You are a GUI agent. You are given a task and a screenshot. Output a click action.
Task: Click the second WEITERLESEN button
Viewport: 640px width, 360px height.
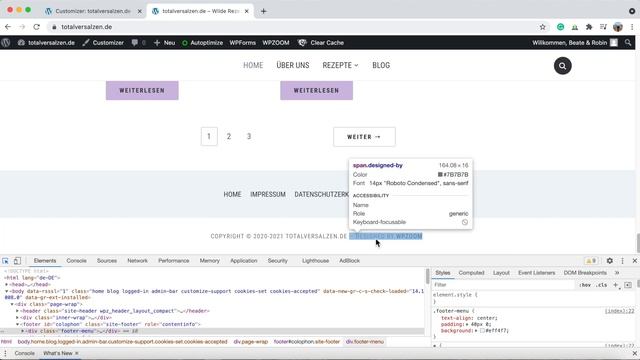pyautogui.click(x=316, y=91)
